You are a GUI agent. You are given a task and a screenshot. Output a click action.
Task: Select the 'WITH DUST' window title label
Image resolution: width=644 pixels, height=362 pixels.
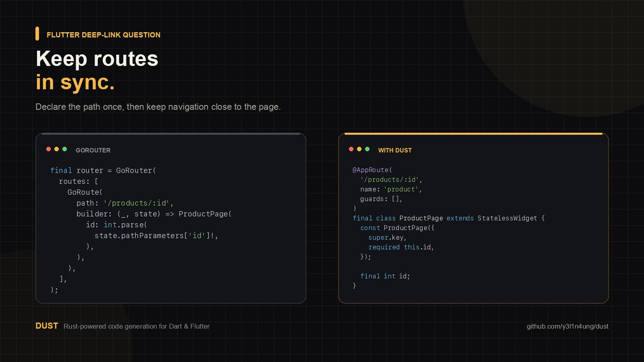[395, 150]
